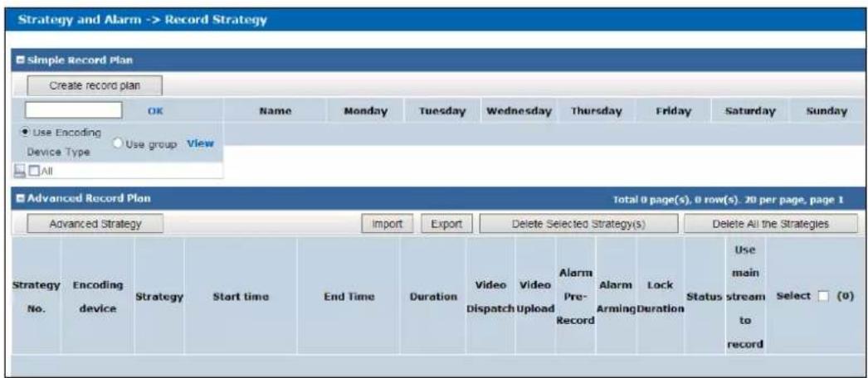Click the page count summary text

tap(728, 198)
